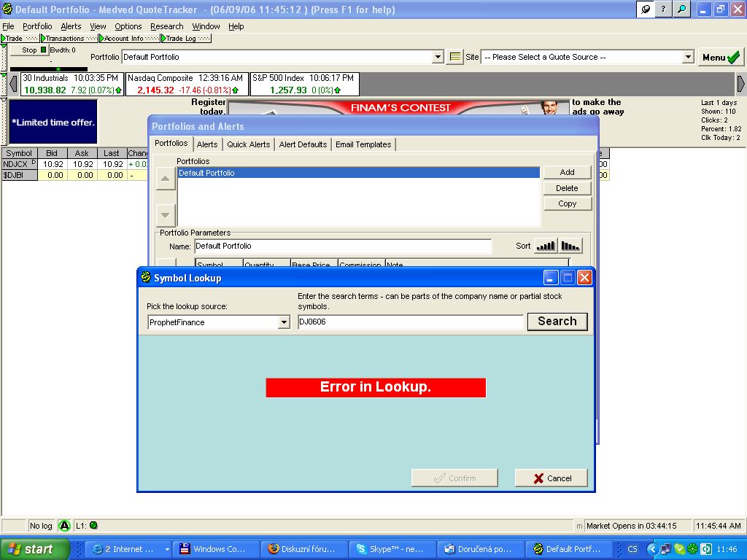This screenshot has height=560, width=747.
Task: Open the Windows Commander taskbar item
Action: click(x=215, y=549)
